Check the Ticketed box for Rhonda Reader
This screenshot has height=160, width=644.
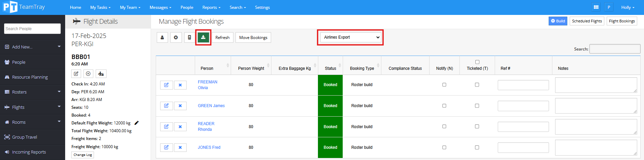(x=477, y=126)
